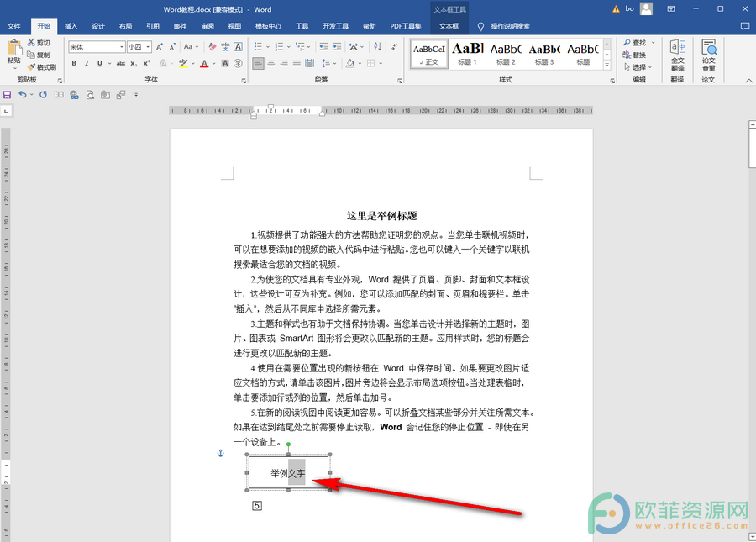
Task: Save the document from quick access toolbar
Action: tap(8, 95)
